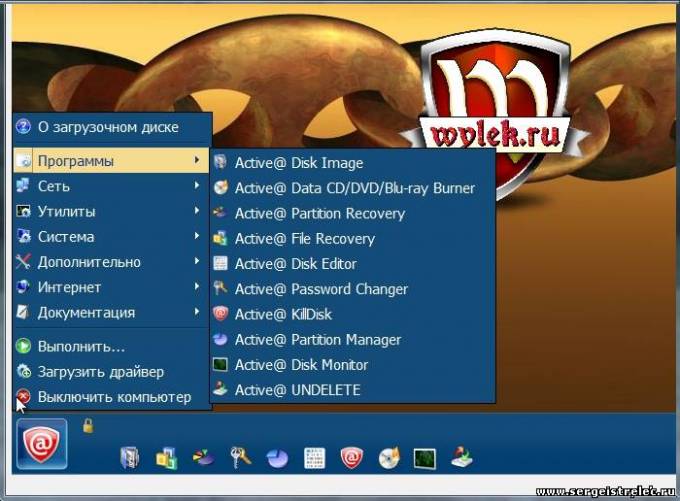
Task: Select the Утилиты menu item
Action: pyautogui.click(x=112, y=211)
